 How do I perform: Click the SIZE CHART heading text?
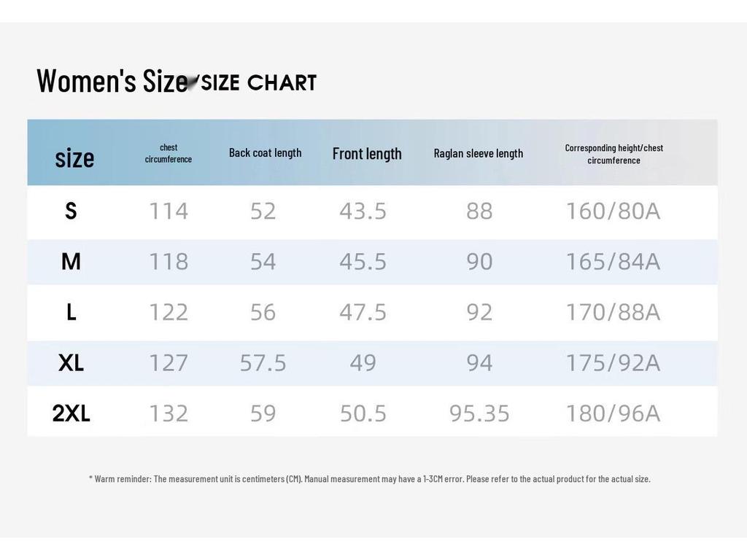(259, 83)
